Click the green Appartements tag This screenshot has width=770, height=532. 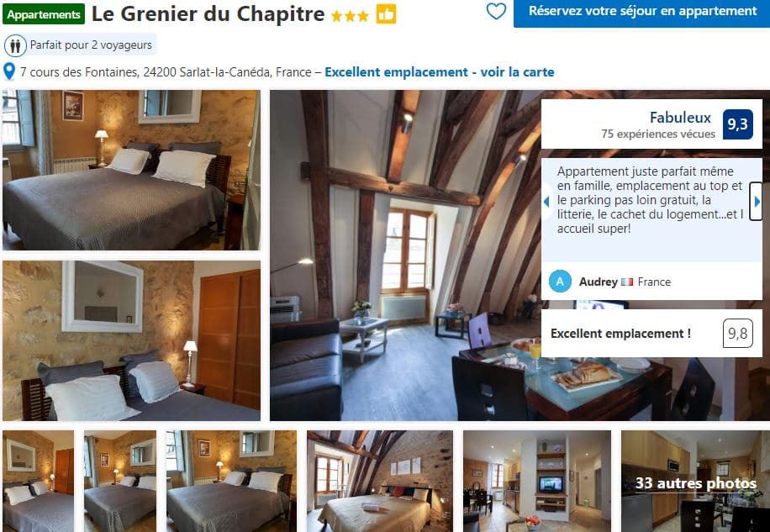[x=44, y=14]
